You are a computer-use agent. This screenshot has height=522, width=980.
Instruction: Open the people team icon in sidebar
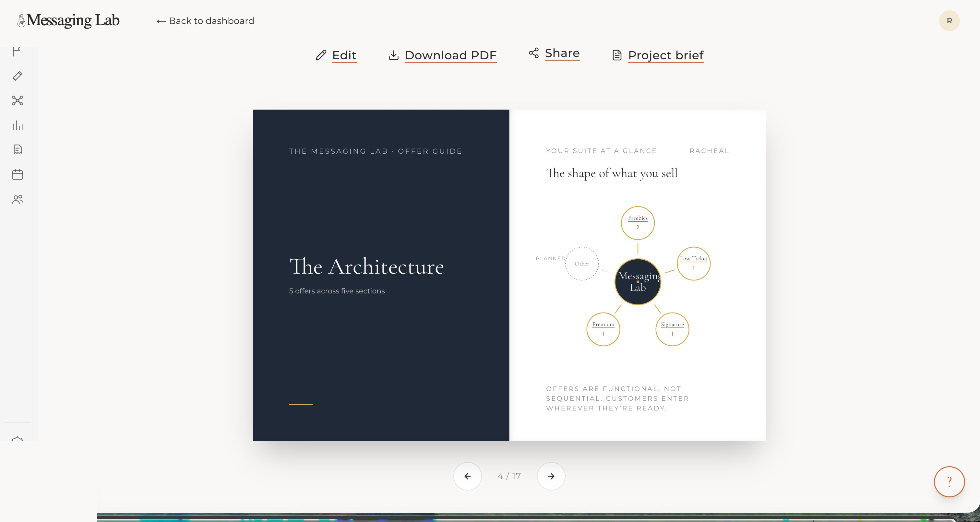18,199
